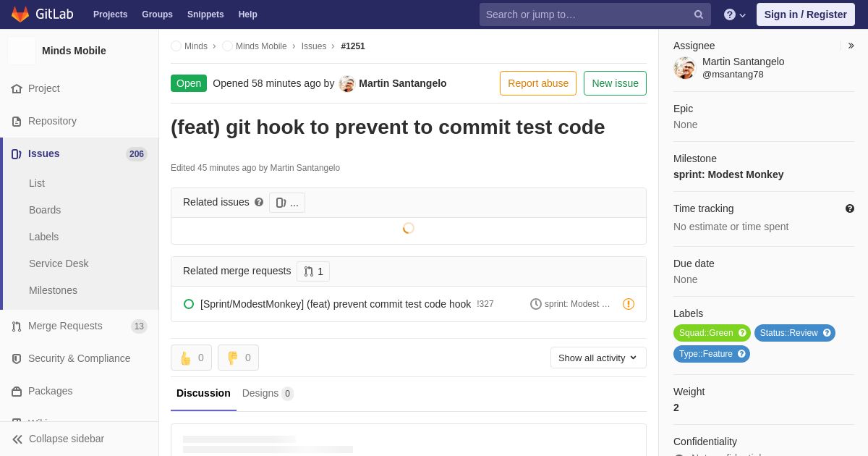Open the Snippets menu
This screenshot has width=868, height=456.
[x=205, y=14]
